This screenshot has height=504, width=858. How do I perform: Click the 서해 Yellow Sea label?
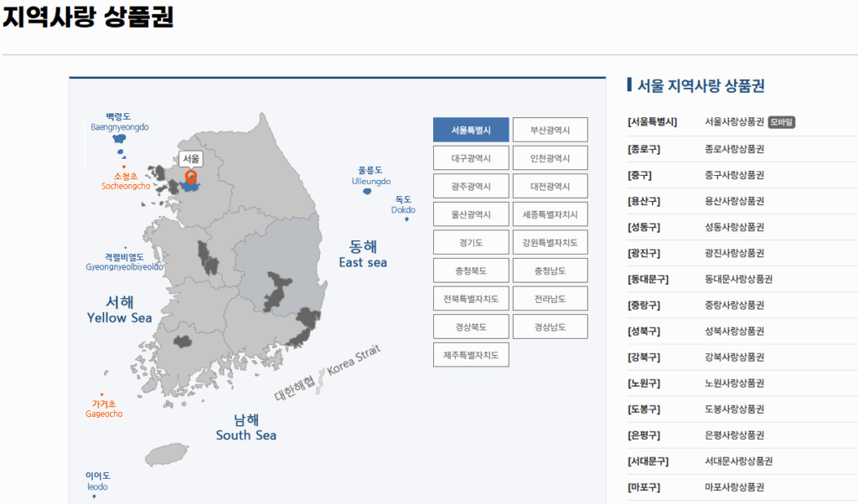click(x=119, y=310)
